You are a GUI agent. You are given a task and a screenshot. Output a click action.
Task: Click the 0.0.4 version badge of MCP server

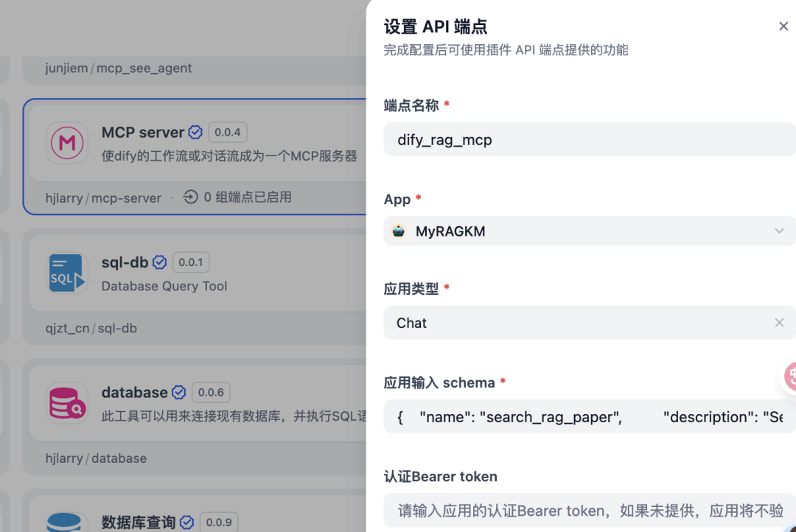(x=228, y=132)
